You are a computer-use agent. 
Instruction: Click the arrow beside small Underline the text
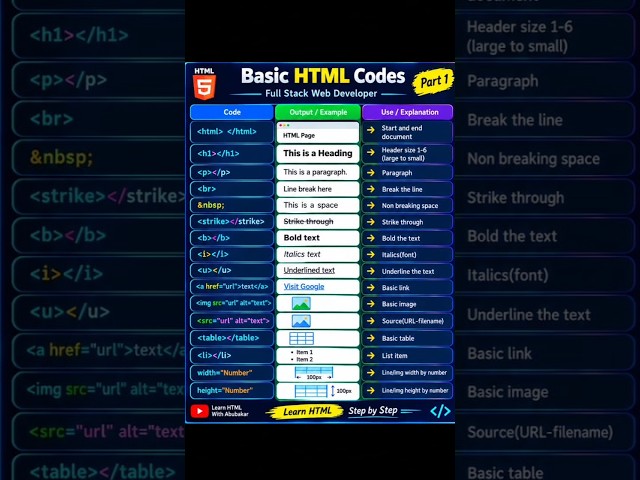[x=371, y=271]
